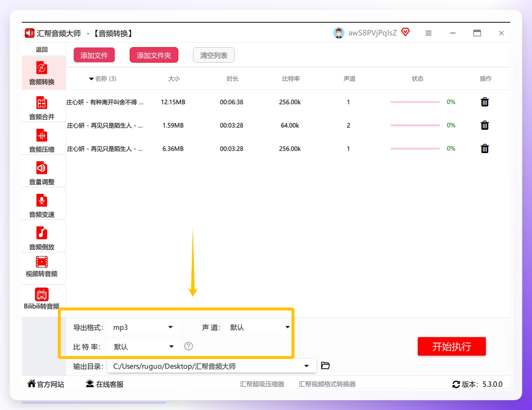Click the 状态 column header

[417, 79]
